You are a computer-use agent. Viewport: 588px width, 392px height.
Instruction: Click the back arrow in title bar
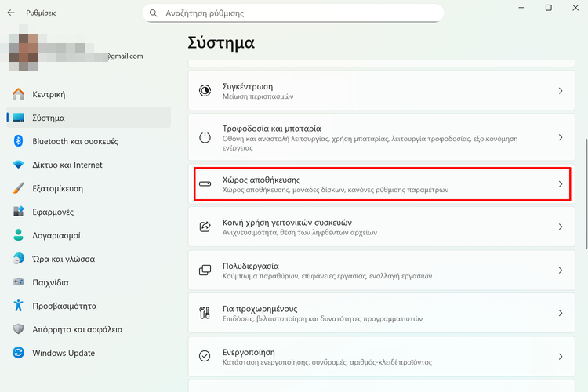[x=11, y=13]
